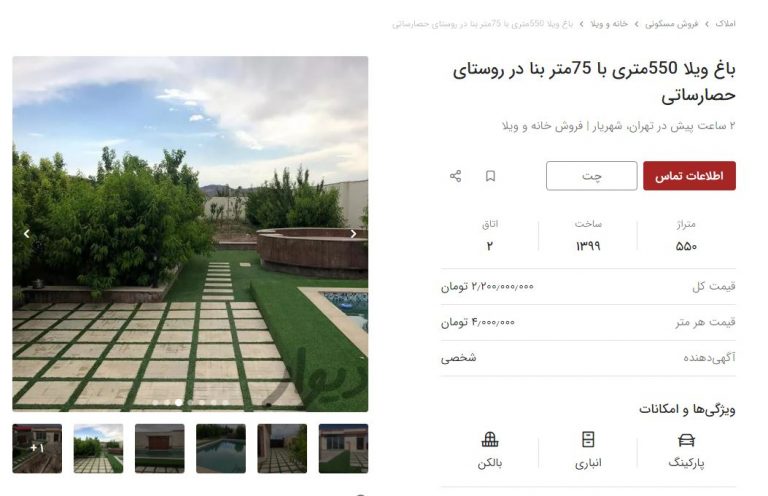Show next photo with right arrow

(x=353, y=234)
